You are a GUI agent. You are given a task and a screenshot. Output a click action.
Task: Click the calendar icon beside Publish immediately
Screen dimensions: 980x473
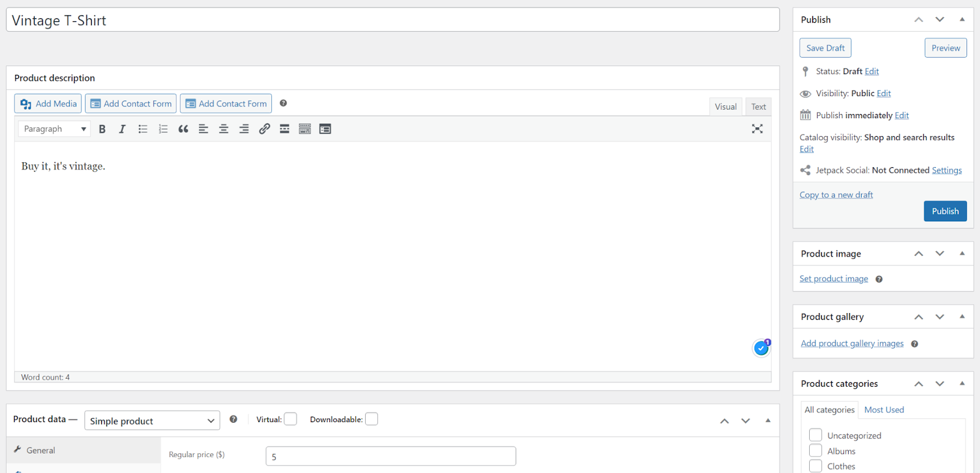click(x=805, y=115)
